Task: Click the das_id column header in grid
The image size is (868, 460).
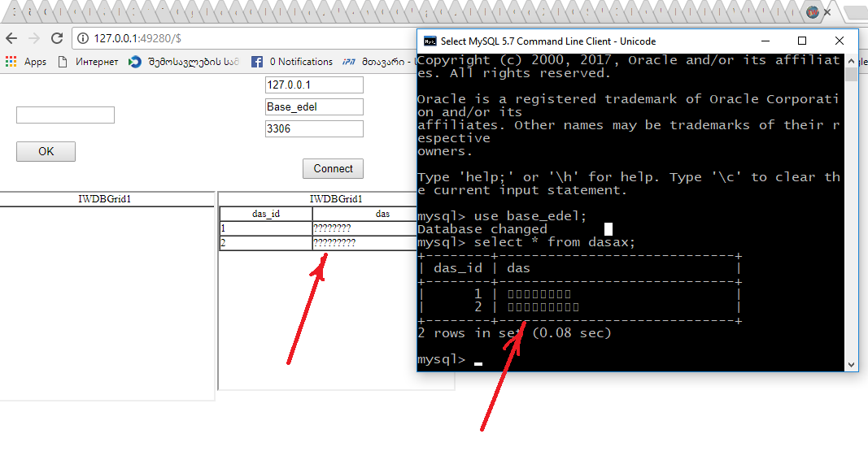Action: (x=266, y=214)
